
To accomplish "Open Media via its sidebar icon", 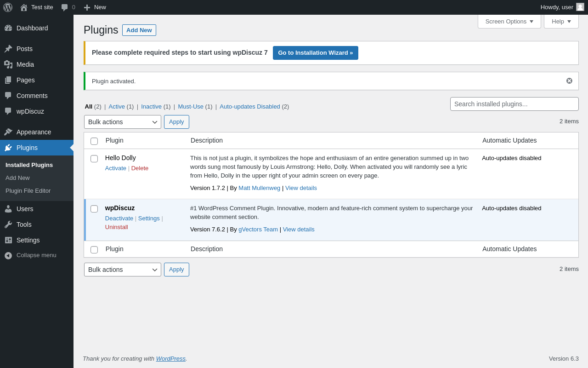I will tap(8, 64).
